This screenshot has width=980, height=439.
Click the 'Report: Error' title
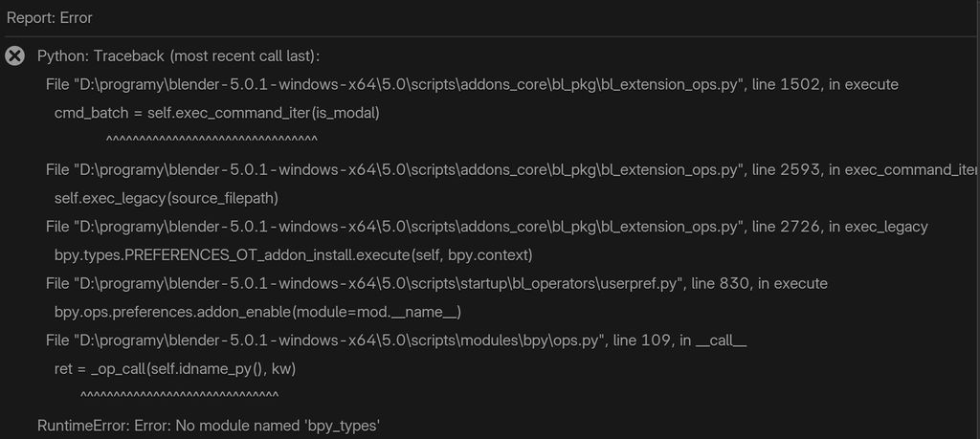50,18
